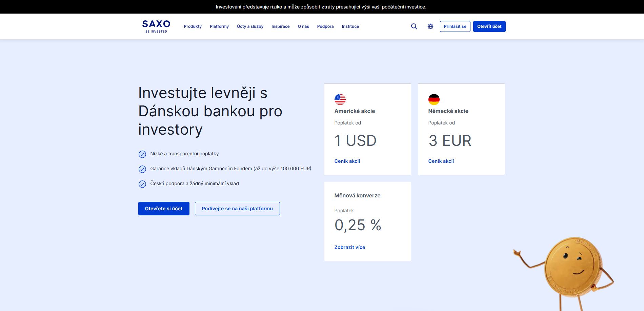The height and width of the screenshot is (311, 644).
Task: Click the SAXO Be Invested logo
Action: (x=156, y=26)
